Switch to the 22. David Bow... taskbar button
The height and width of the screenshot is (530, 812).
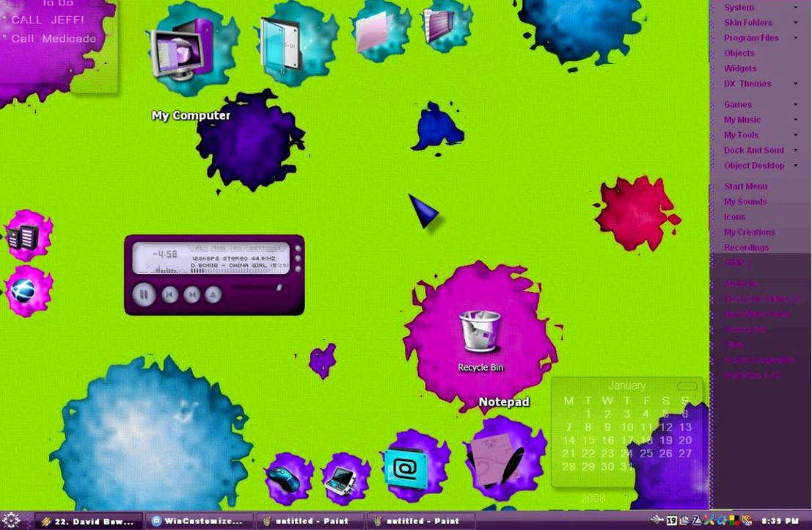89,521
